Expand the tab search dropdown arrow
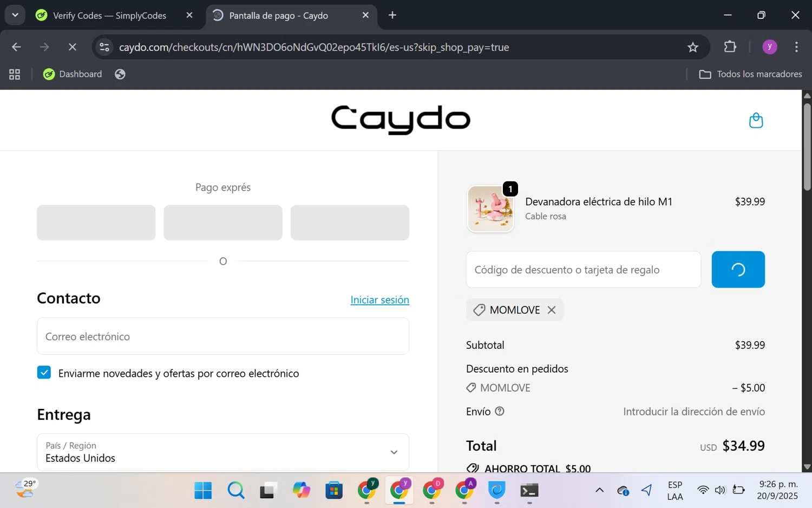 tap(15, 15)
